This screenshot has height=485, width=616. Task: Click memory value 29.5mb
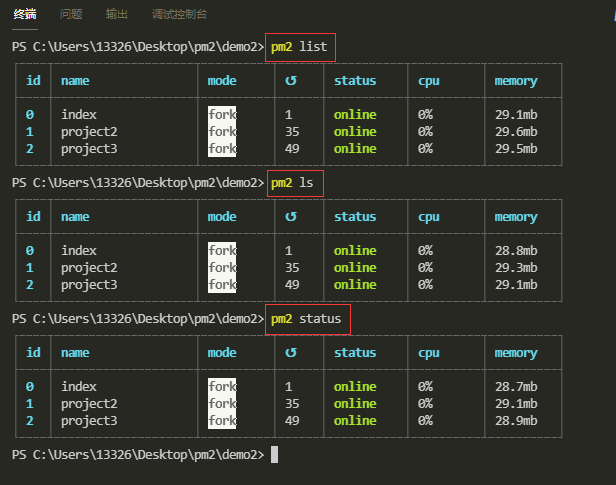tap(516, 148)
